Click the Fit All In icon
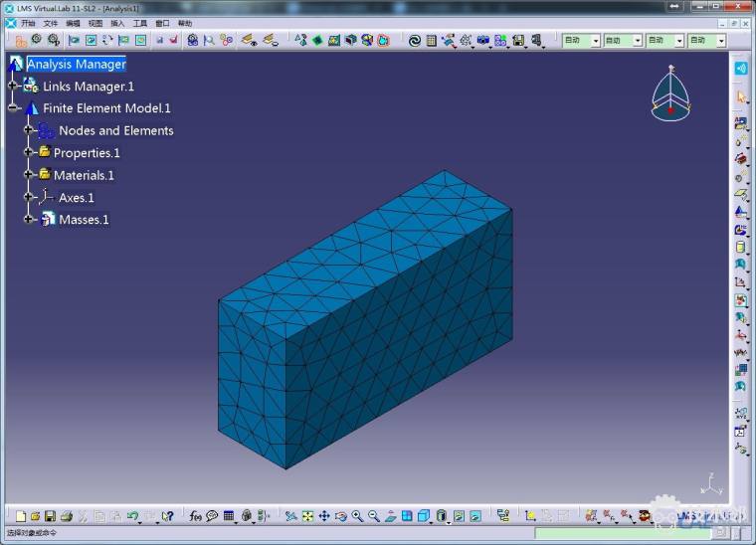This screenshot has height=545, width=756. pyautogui.click(x=307, y=516)
